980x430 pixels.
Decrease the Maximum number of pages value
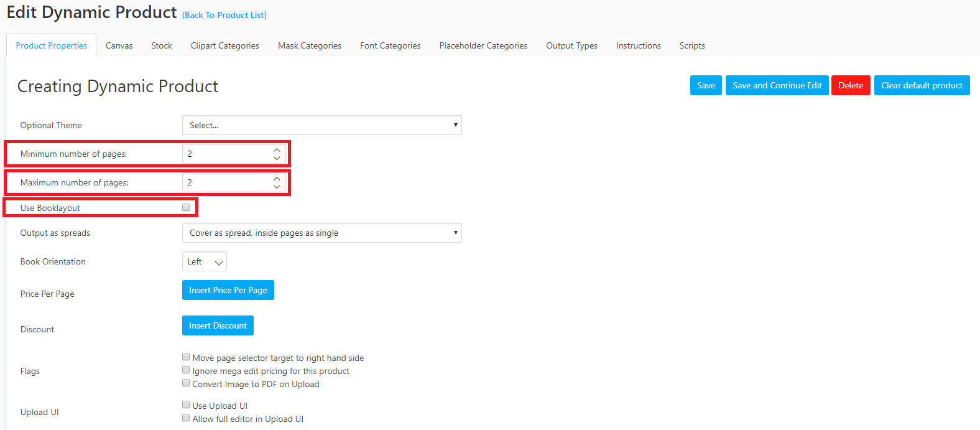tap(277, 187)
